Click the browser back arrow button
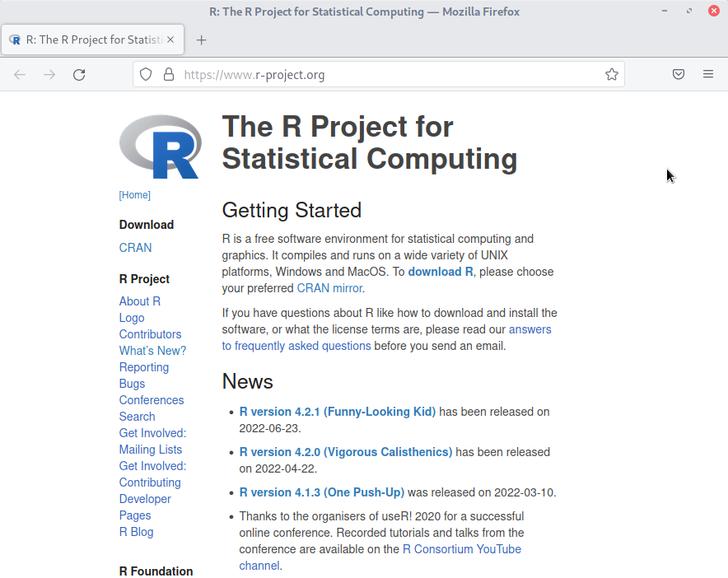 click(x=20, y=75)
